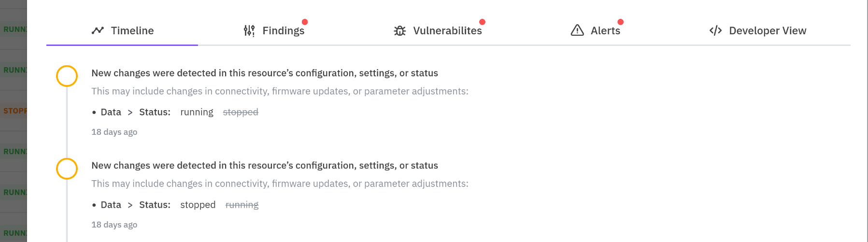Viewport: 868px width, 242px height.
Task: Click the Timeline chart icon
Action: pyautogui.click(x=98, y=30)
